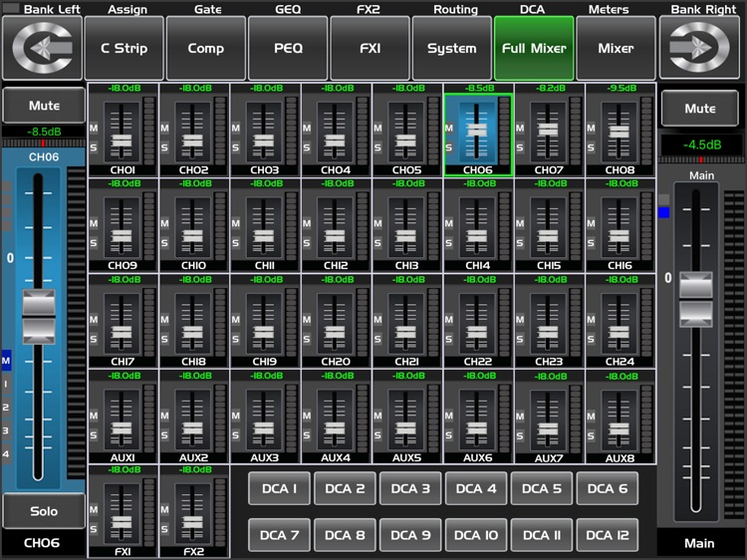
Task: Toggle the S solo on CH19
Action: (235, 339)
